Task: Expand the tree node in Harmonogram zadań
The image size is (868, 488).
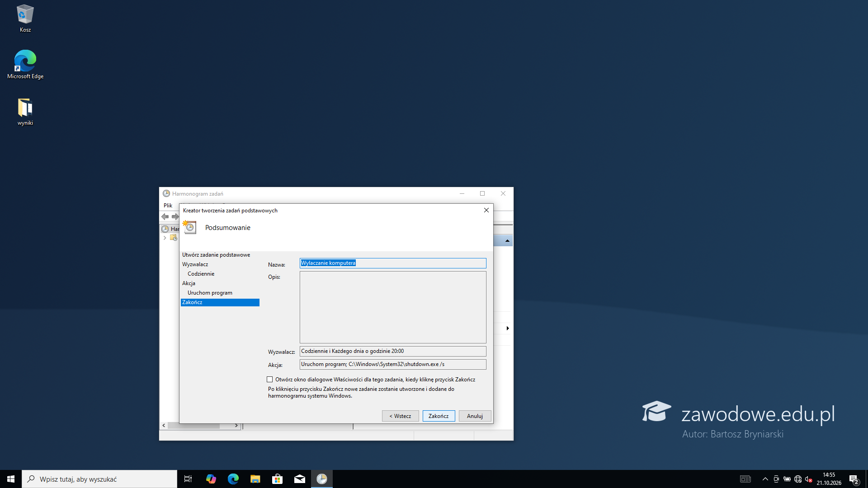Action: [165, 238]
